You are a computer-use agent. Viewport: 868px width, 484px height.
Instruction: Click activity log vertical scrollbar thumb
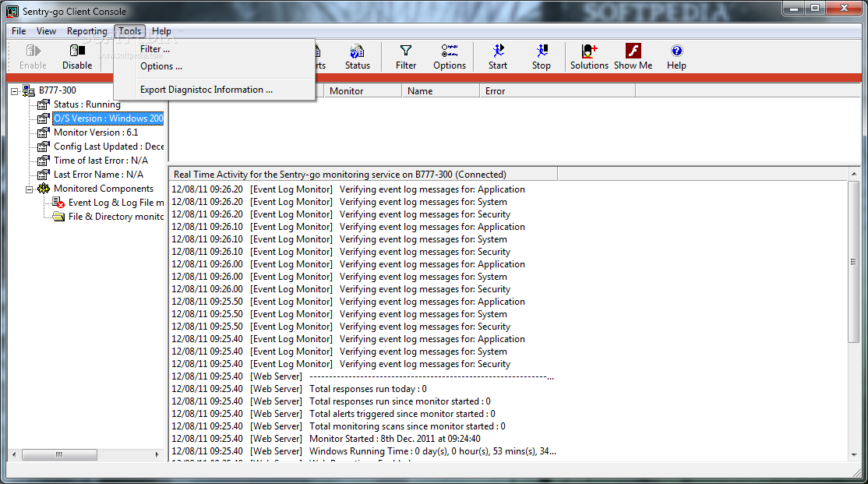point(853,262)
